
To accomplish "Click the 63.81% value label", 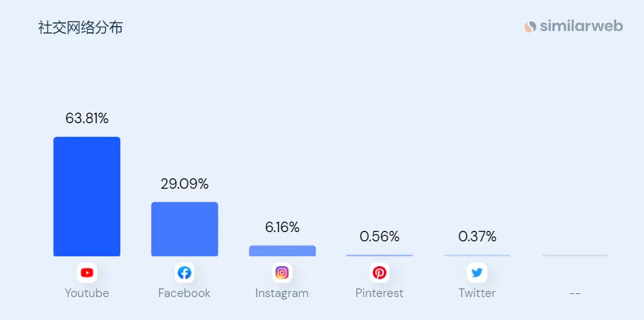I will click(87, 118).
